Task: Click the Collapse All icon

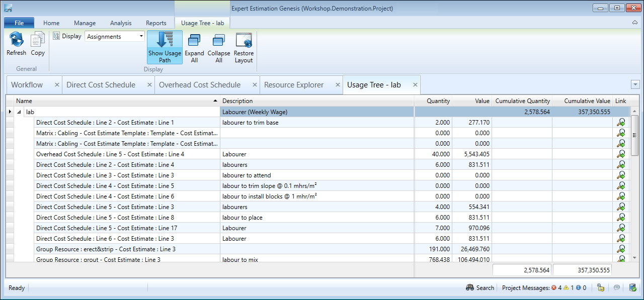Action: pyautogui.click(x=219, y=40)
